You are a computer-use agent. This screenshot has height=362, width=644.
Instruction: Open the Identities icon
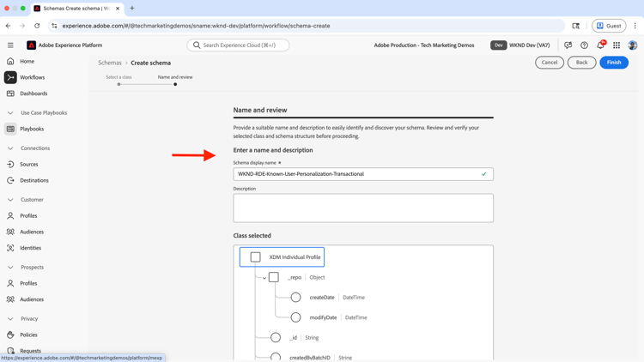pyautogui.click(x=10, y=248)
